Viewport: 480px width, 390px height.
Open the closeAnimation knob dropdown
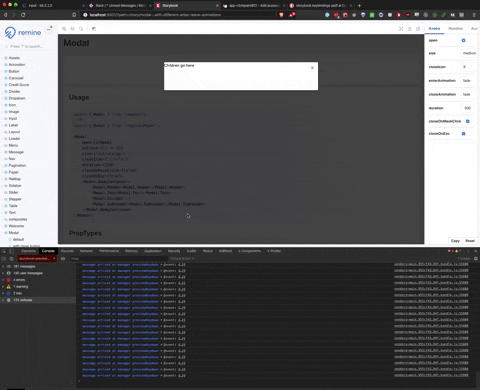(469, 94)
